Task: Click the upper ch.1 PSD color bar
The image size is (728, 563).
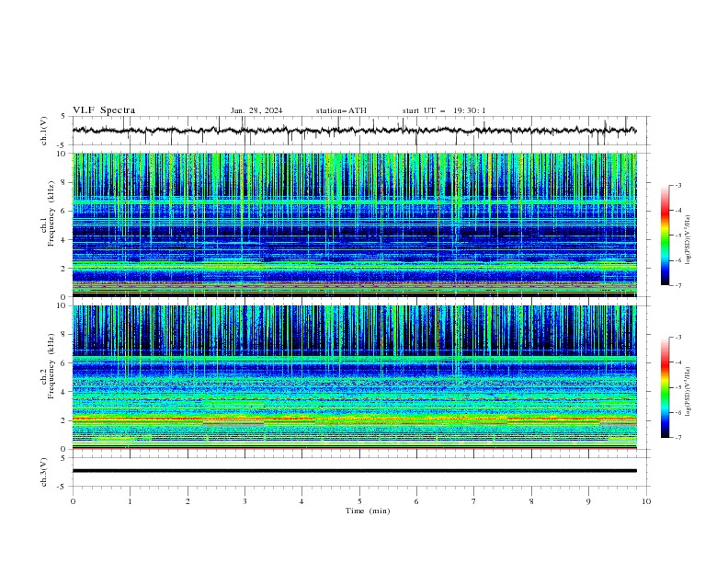Action: tap(665, 236)
